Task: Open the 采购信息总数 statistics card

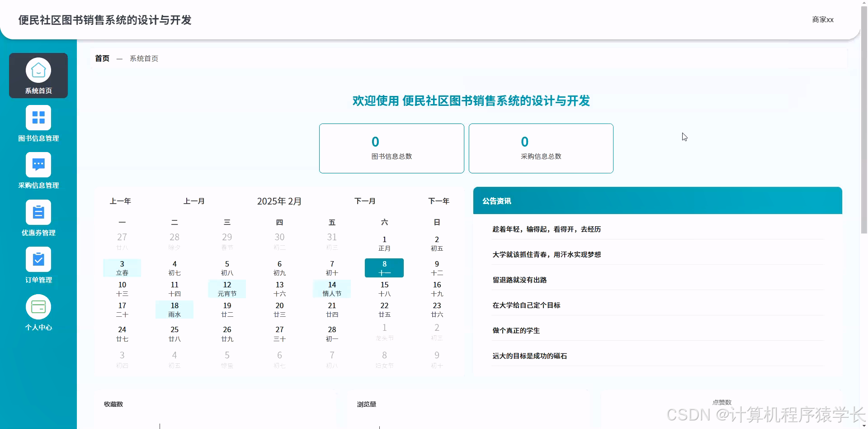Action: tap(541, 148)
